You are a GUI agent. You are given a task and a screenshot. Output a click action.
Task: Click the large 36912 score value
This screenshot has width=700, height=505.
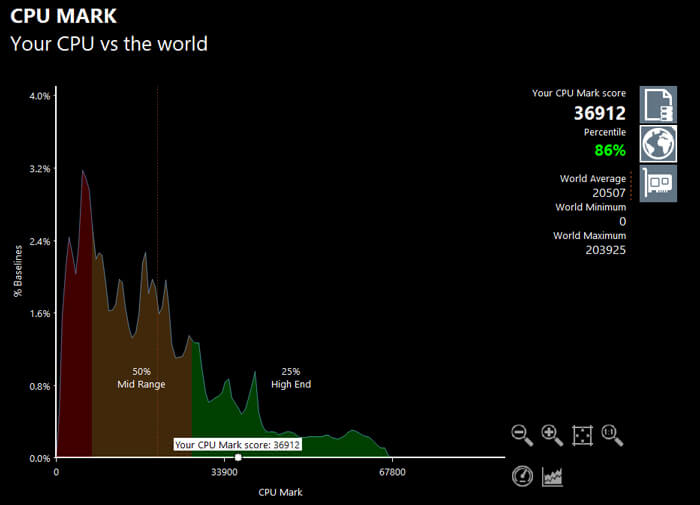pos(600,113)
